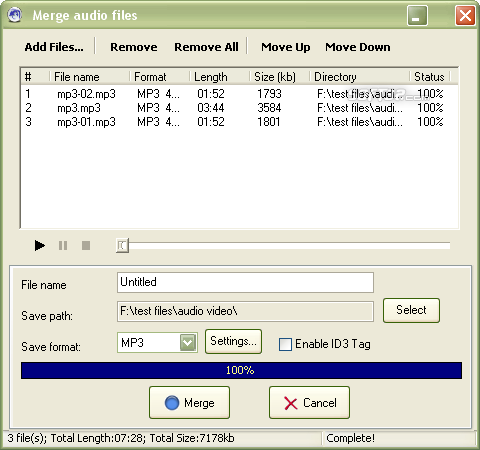The image size is (480, 450).
Task: Click the app icon in the title bar
Action: pos(14,15)
